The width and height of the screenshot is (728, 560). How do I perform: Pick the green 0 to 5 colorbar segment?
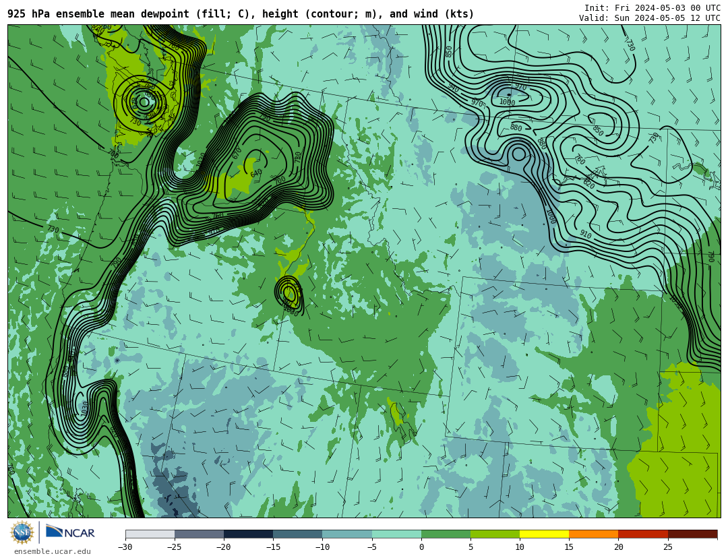click(446, 534)
